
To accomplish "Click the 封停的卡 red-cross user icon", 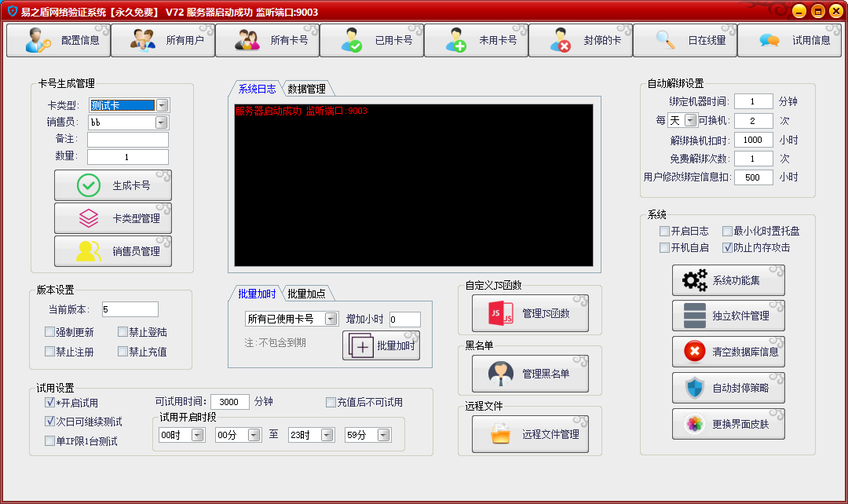I will pyautogui.click(x=560, y=40).
